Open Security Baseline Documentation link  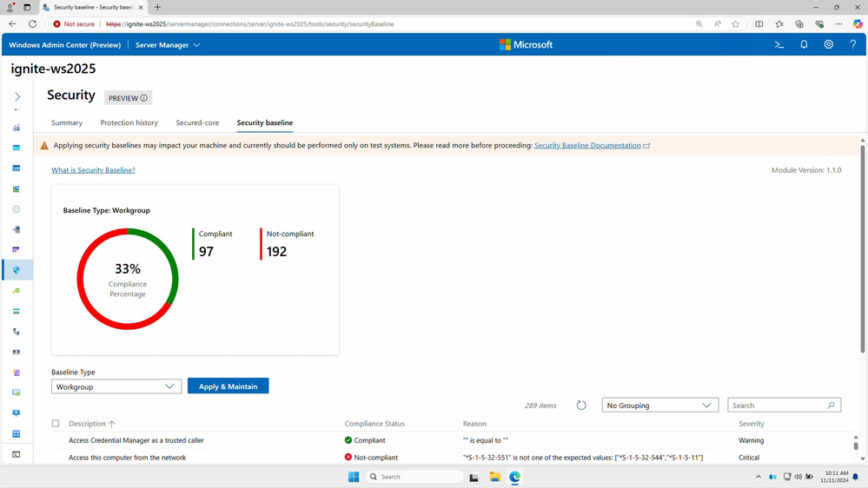click(587, 146)
